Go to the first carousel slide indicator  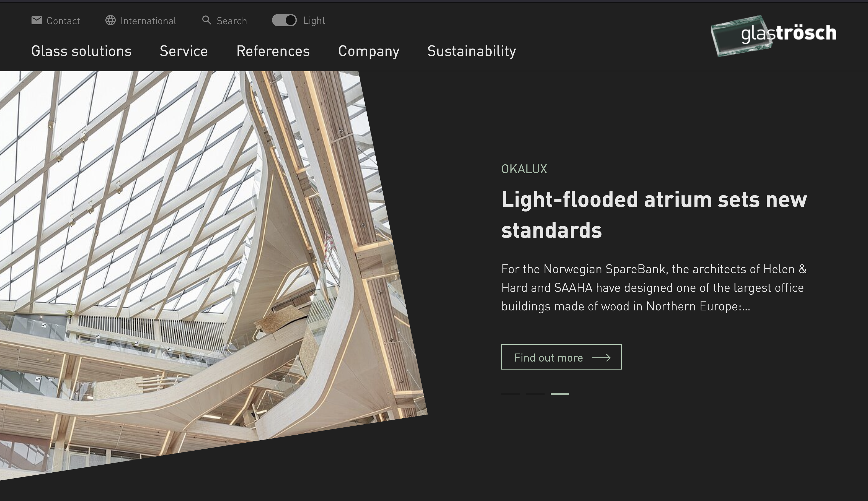510,394
